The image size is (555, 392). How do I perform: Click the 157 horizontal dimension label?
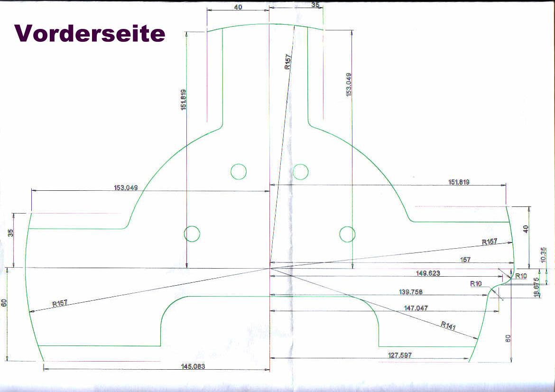click(x=466, y=260)
